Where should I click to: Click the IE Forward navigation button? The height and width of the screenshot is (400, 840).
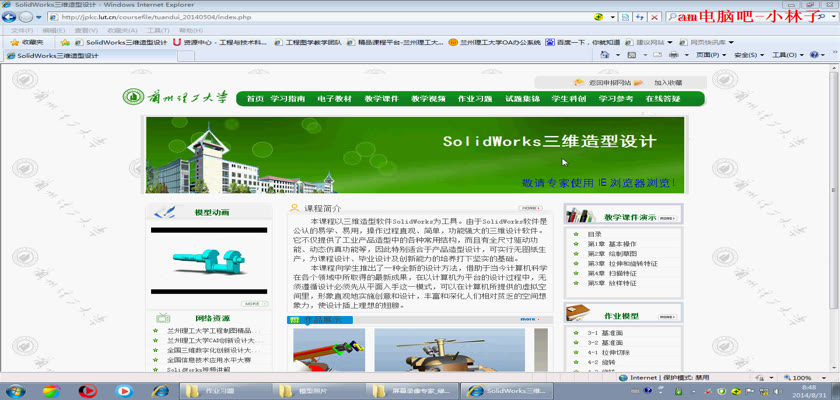[x=26, y=17]
